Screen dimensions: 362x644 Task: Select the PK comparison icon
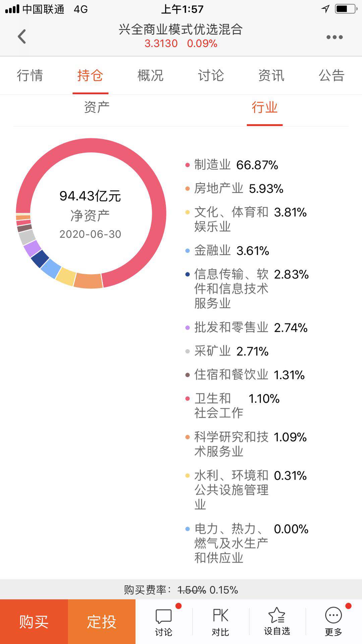coord(220,622)
